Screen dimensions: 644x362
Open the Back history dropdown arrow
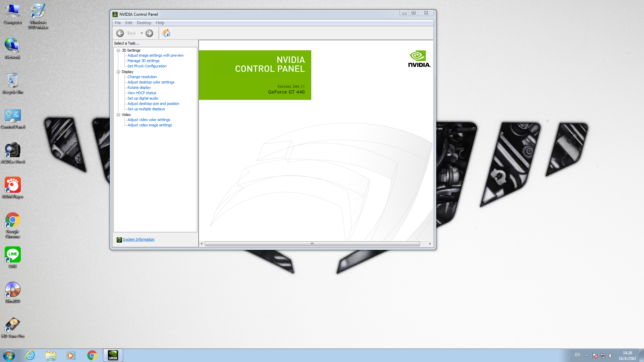pos(142,33)
